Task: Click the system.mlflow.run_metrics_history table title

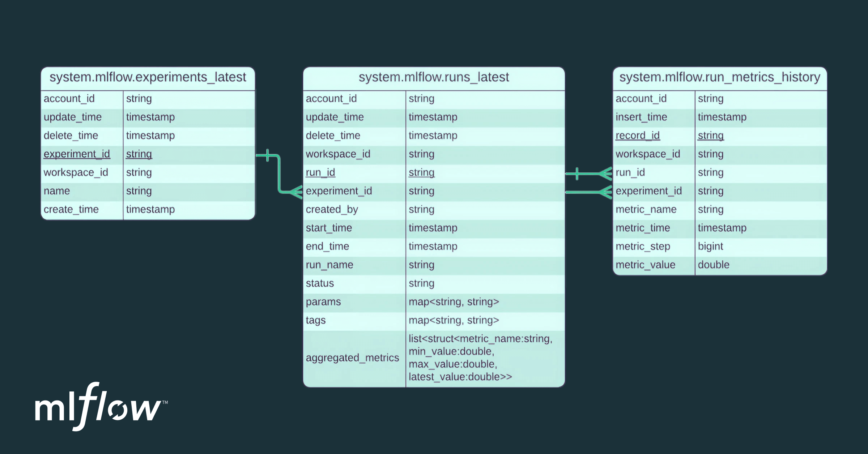Action: coord(719,77)
